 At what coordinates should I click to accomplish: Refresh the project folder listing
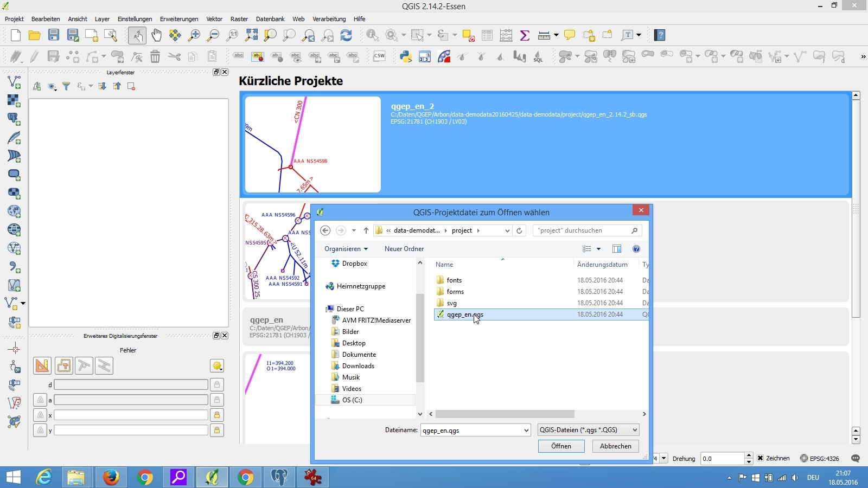click(519, 230)
